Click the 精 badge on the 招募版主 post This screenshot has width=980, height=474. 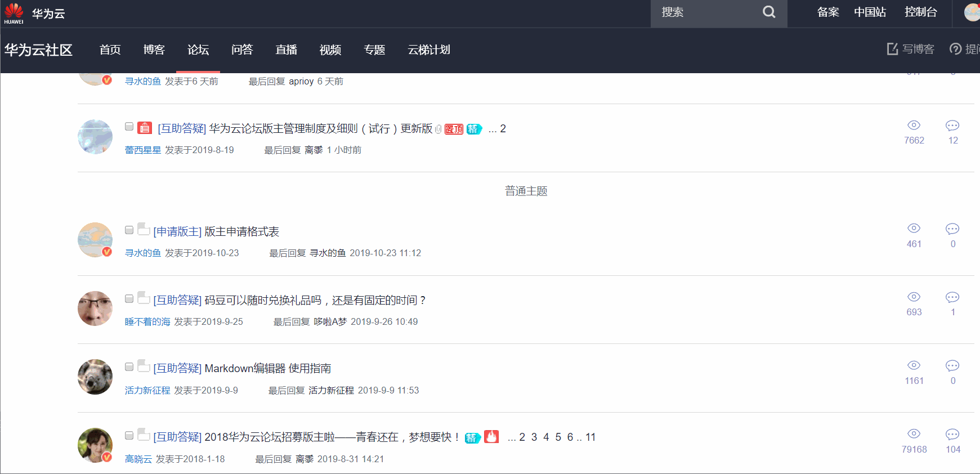pos(473,437)
